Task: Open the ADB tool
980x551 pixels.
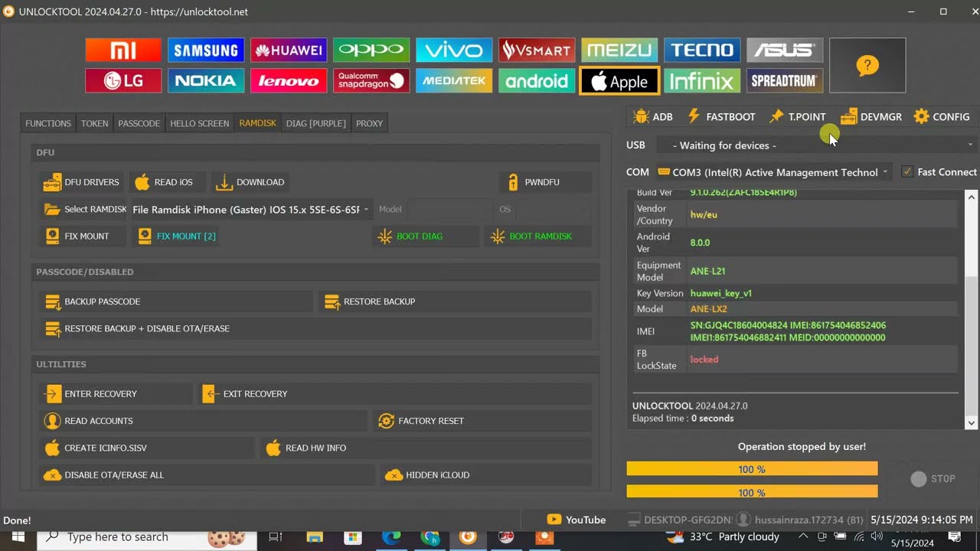Action: 653,117
